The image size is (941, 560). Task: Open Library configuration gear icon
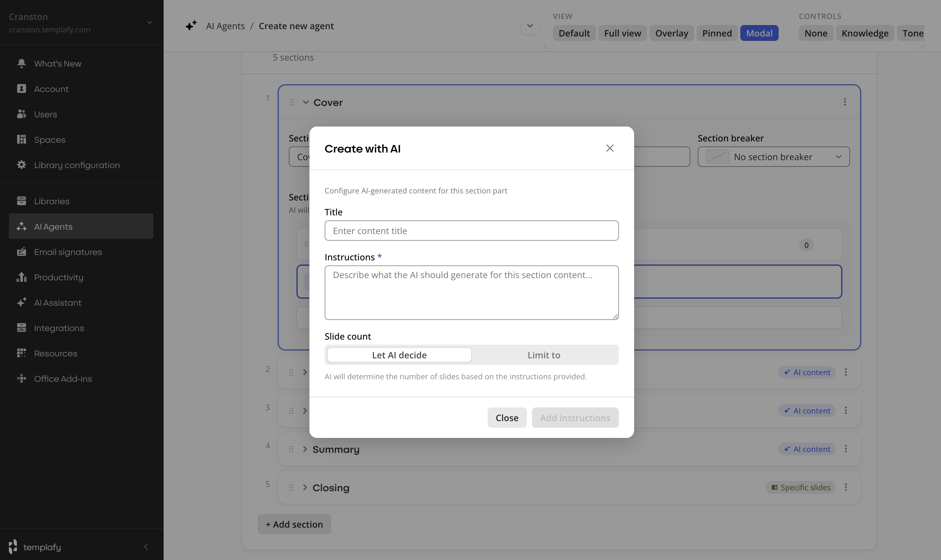(x=22, y=165)
